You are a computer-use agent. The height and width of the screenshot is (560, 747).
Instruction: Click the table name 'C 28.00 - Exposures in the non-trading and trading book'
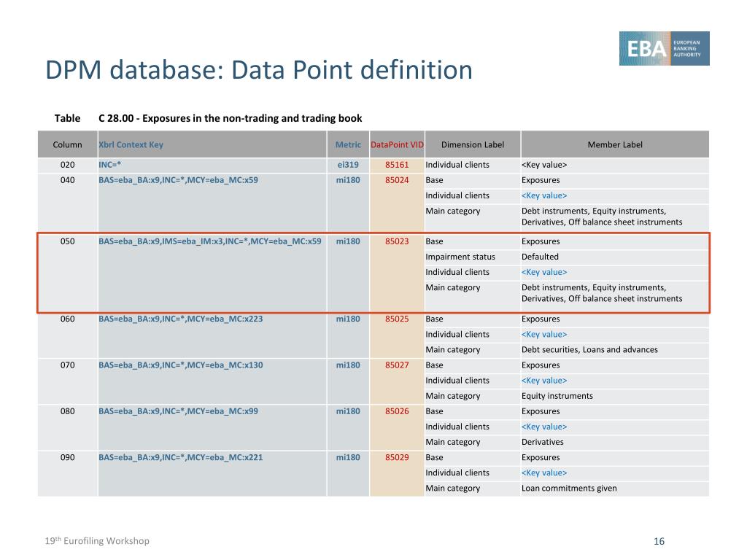tap(230, 118)
